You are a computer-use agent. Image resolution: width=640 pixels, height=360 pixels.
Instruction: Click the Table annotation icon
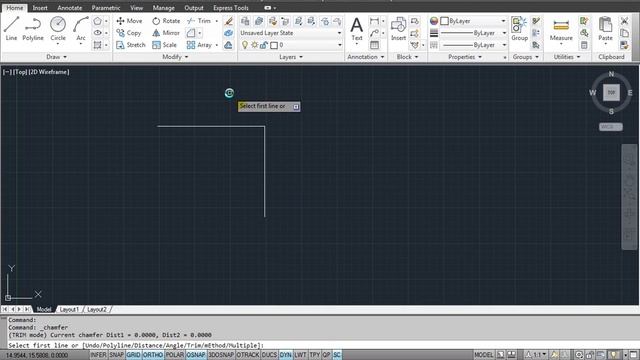coord(374,45)
